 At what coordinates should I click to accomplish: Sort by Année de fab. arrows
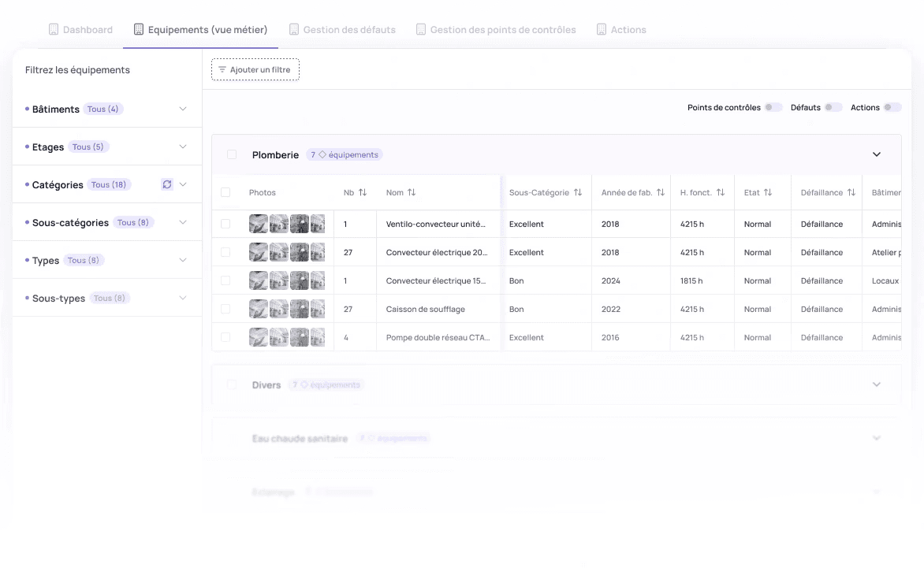[661, 192]
